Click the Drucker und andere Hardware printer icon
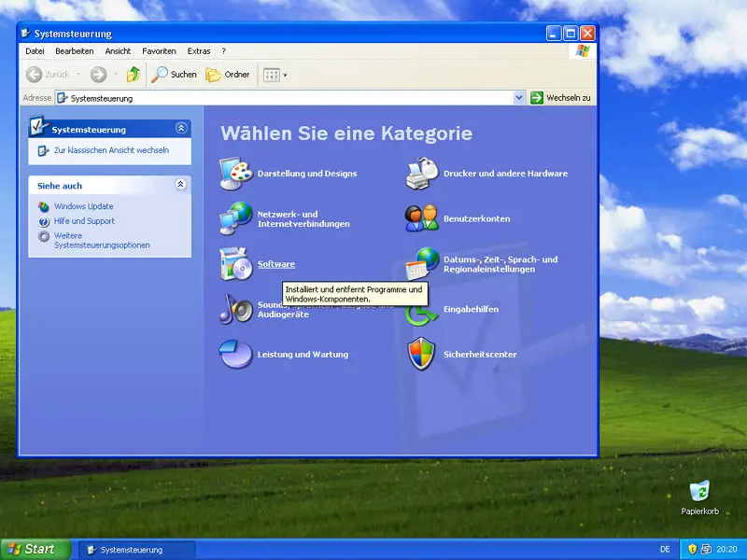 point(422,174)
